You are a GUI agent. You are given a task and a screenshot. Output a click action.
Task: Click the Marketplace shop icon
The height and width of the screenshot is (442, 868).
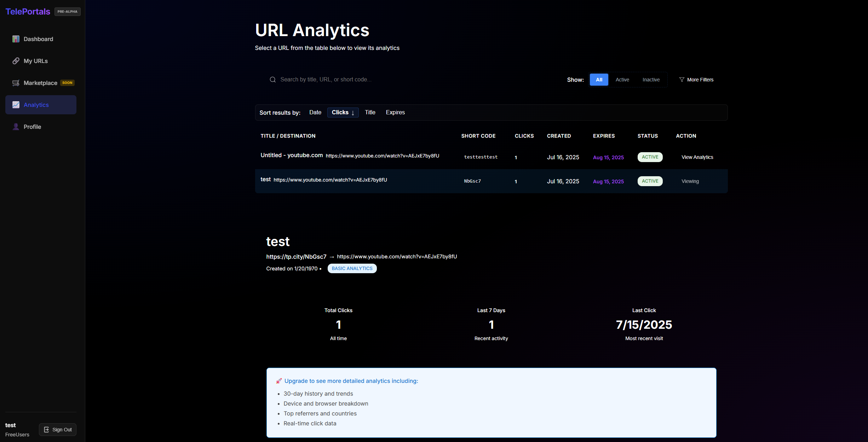(16, 83)
